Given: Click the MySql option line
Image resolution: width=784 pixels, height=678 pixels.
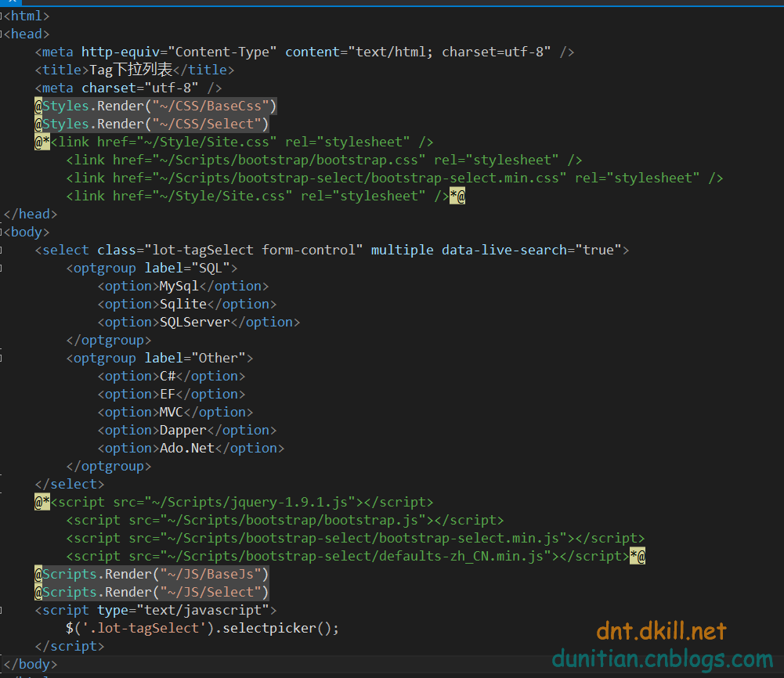Looking at the screenshot, I should coord(183,287).
